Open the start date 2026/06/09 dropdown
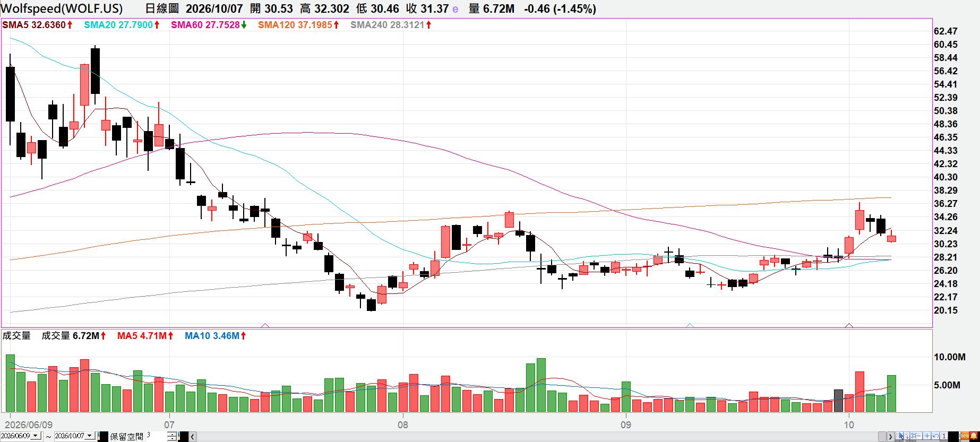Image resolution: width=980 pixels, height=442 pixels. point(36,436)
